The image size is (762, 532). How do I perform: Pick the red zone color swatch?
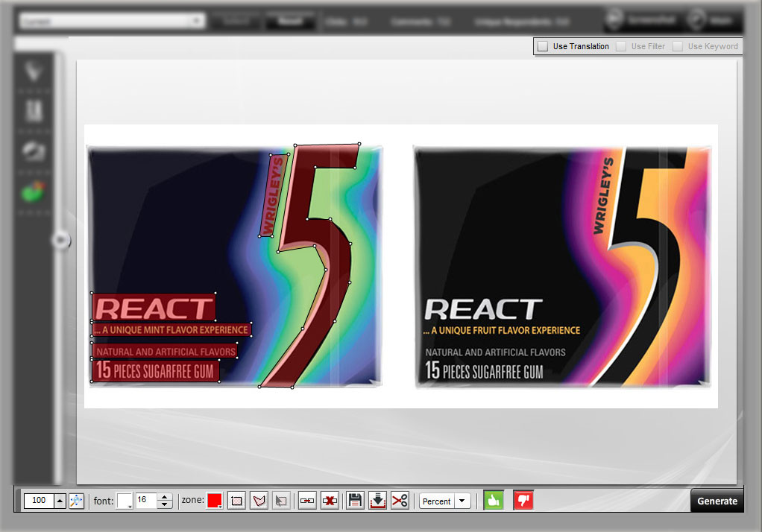pos(214,501)
